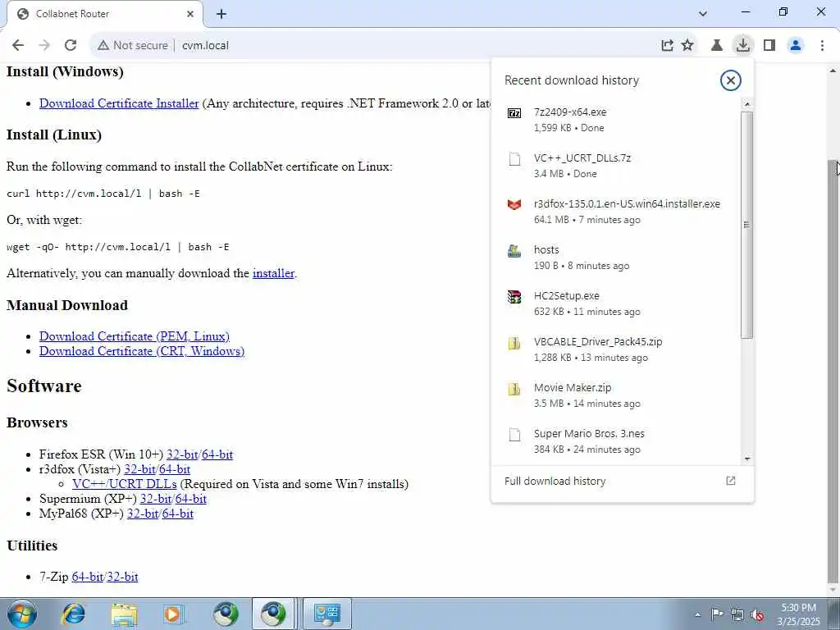This screenshot has width=840, height=630.
Task: Bookmark this page with the star icon
Action: coord(687,46)
